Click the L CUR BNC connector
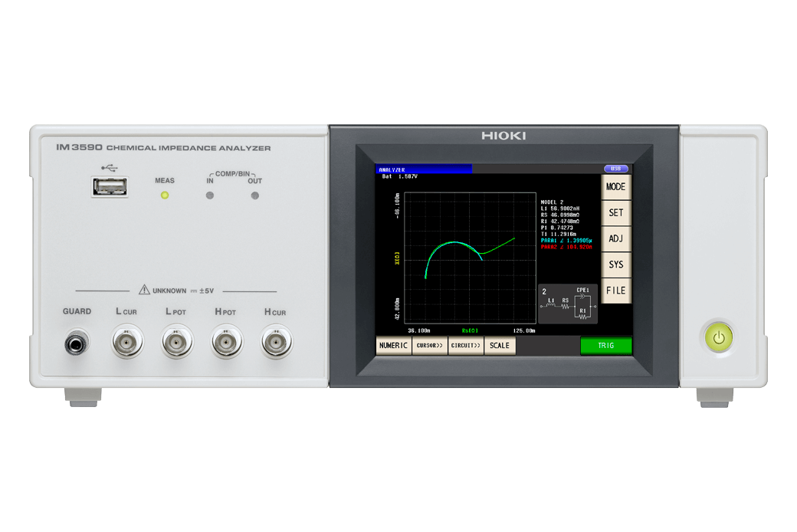 pyautogui.click(x=127, y=343)
